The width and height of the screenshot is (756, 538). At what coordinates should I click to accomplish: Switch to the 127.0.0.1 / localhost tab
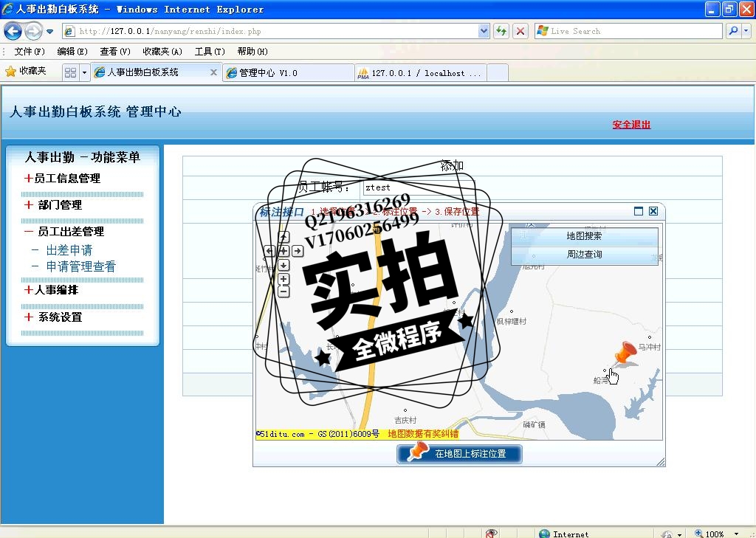[x=421, y=73]
